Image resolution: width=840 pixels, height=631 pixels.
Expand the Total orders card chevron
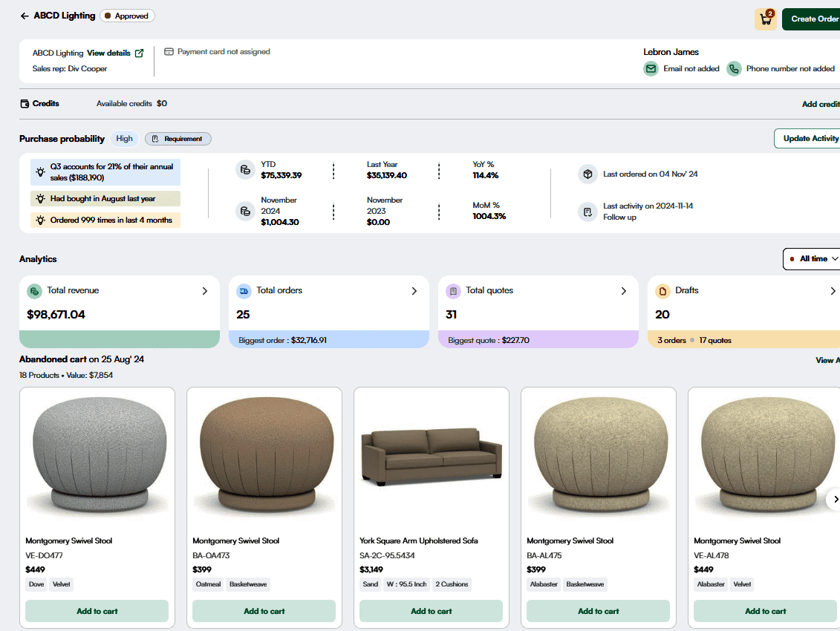tap(414, 291)
